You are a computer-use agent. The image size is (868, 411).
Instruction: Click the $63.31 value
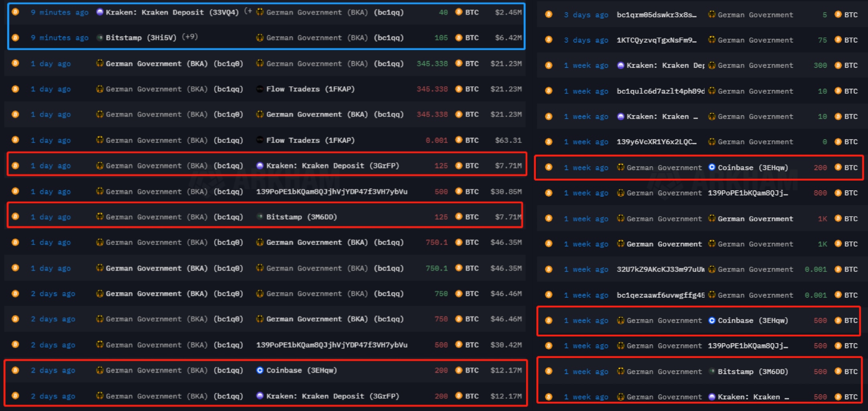[x=508, y=140]
